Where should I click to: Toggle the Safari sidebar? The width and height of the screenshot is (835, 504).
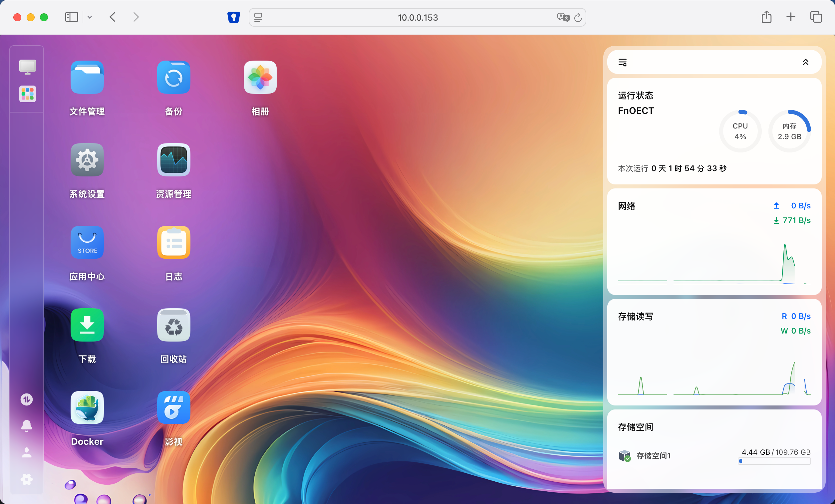coord(72,17)
